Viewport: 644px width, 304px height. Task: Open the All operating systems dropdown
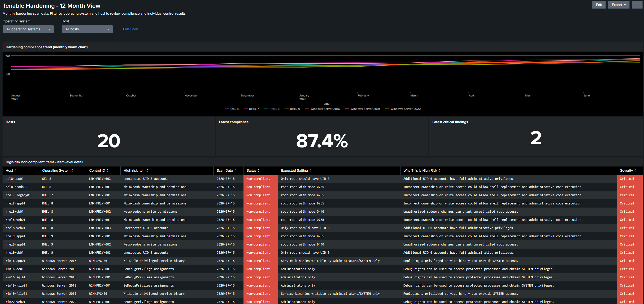coord(28,29)
